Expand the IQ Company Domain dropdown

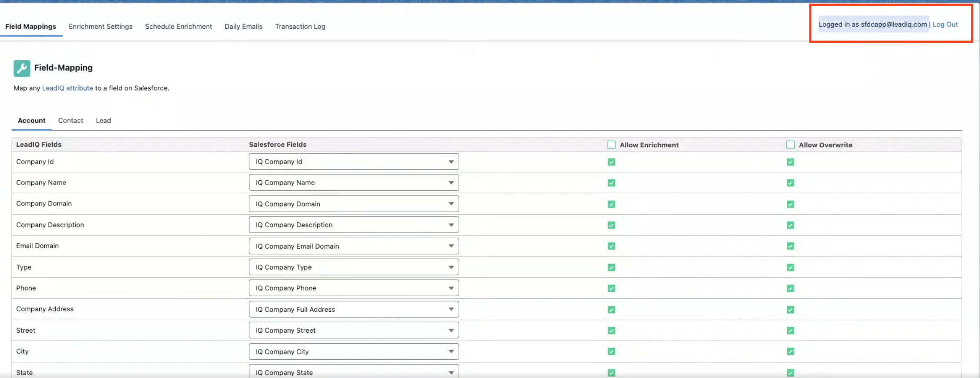353,204
